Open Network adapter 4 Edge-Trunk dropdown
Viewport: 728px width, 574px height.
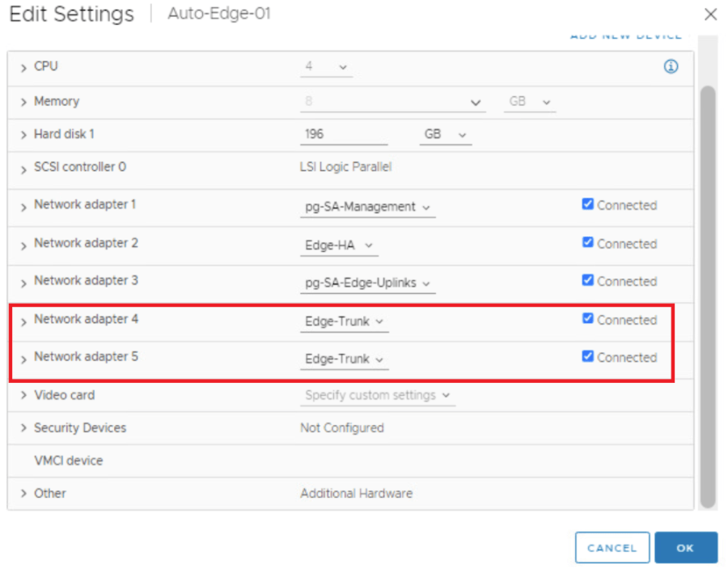[344, 321]
